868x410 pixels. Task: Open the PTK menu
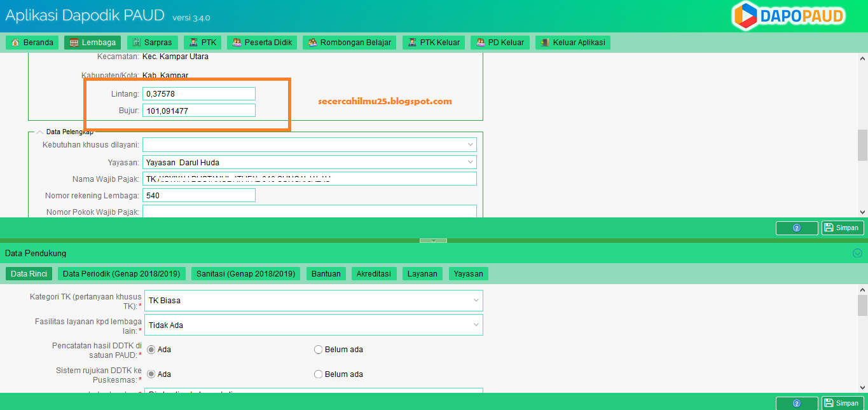point(203,43)
